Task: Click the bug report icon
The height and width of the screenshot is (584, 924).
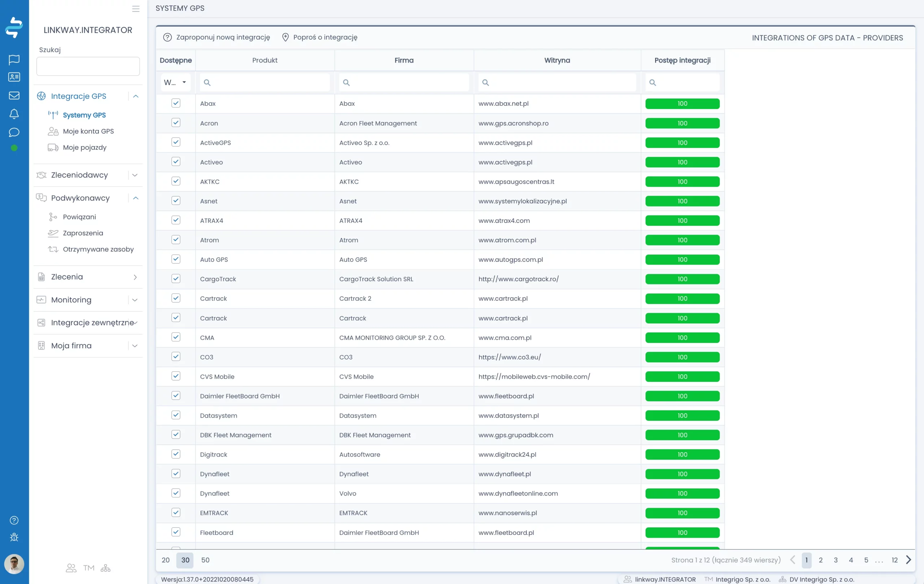Action: pos(14,537)
